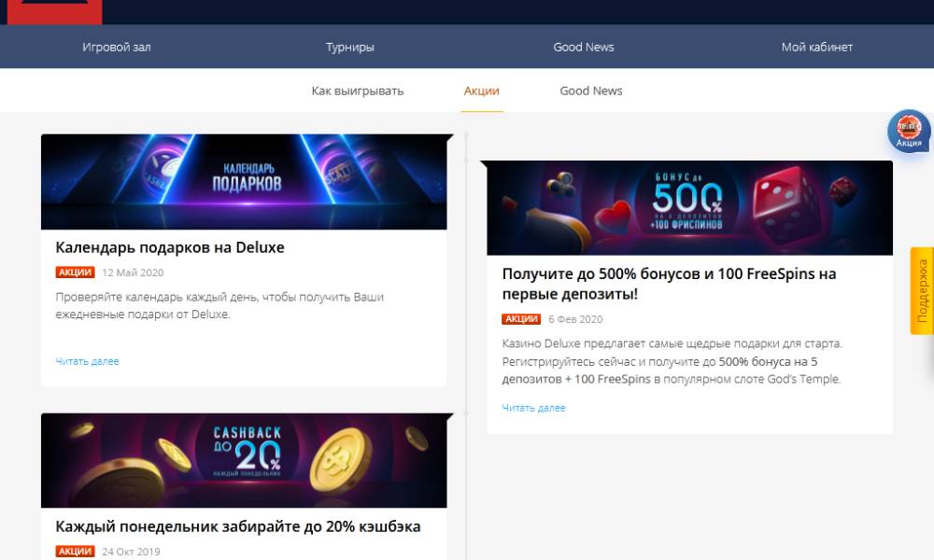The width and height of the screenshot is (934, 560).
Task: Click the date text 24 Окт 2019
Action: 131,551
